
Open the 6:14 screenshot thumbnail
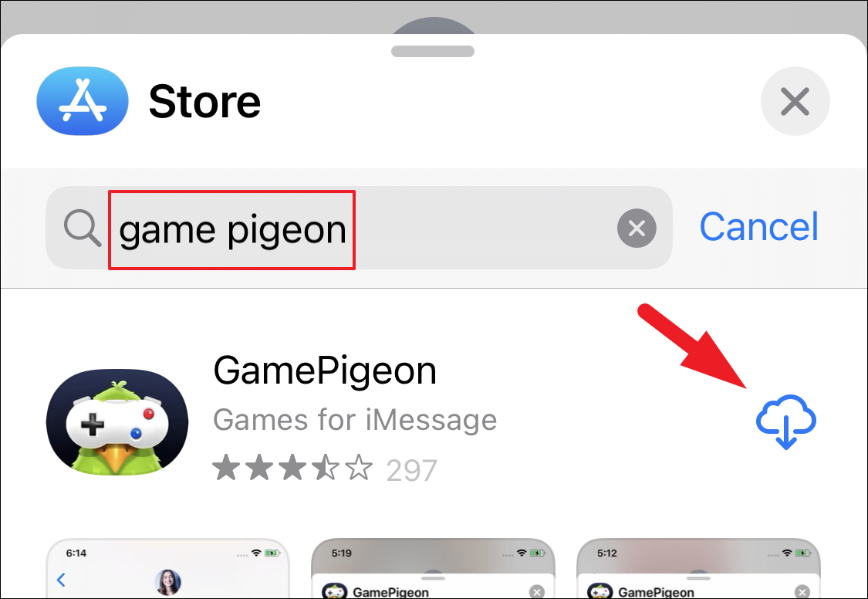(167, 569)
